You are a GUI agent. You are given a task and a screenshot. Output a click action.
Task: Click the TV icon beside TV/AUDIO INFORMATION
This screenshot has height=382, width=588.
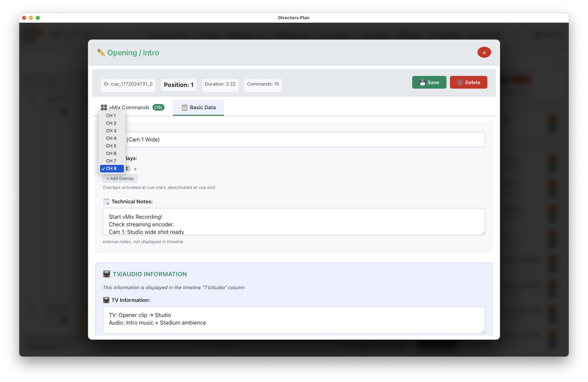click(106, 274)
